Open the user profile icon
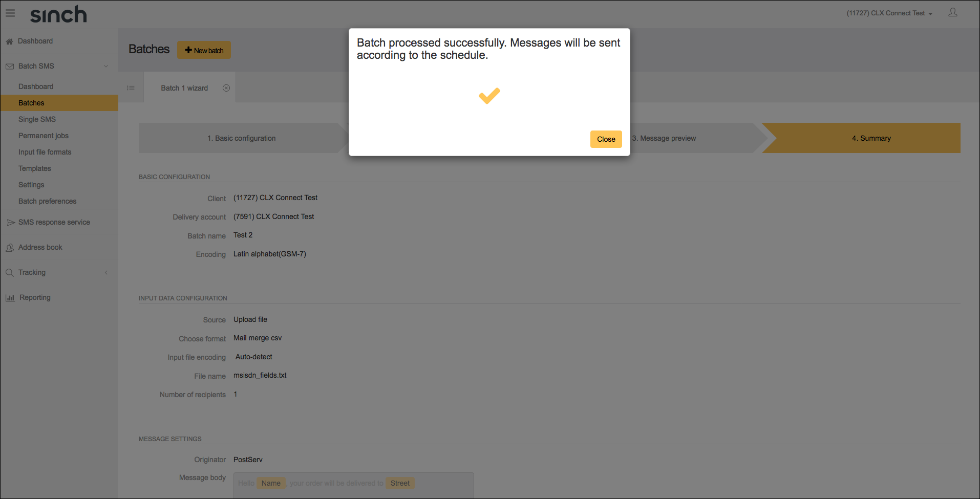The height and width of the screenshot is (499, 980). pyautogui.click(x=953, y=12)
